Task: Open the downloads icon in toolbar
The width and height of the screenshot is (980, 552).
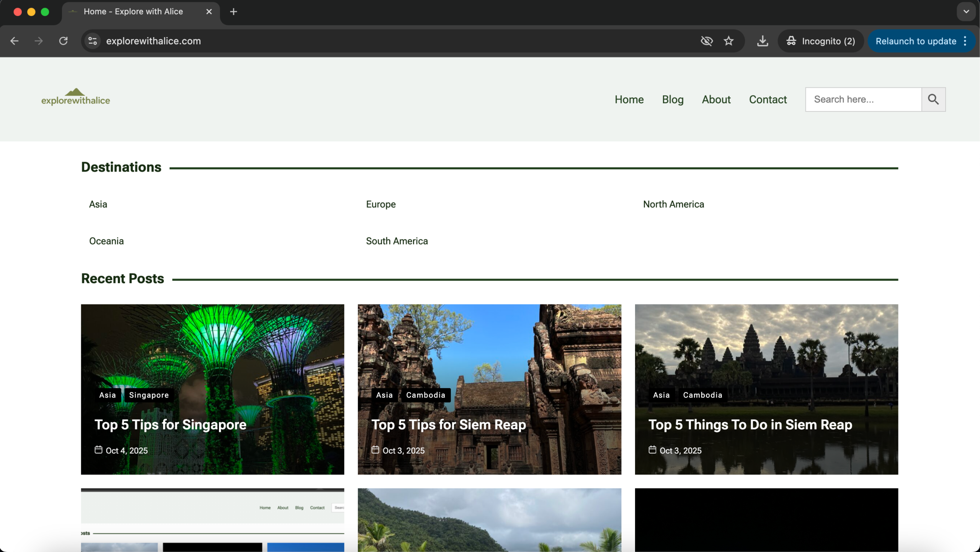Action: 762,41
